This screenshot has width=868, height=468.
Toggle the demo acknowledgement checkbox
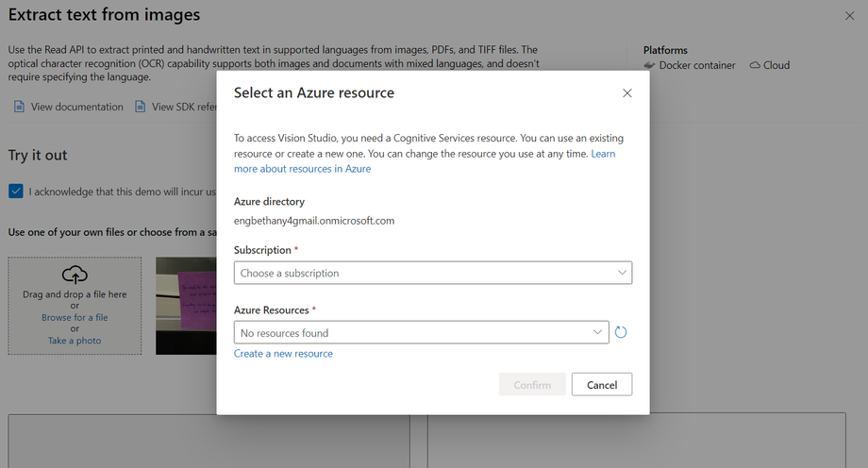[x=16, y=192]
